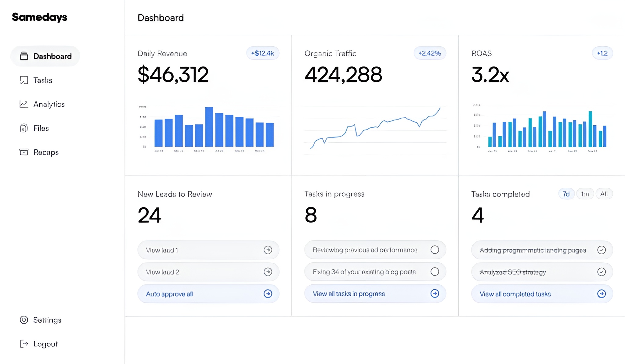625x364 pixels.
Task: Click the Tasks icon in the sidebar
Action: click(x=24, y=80)
